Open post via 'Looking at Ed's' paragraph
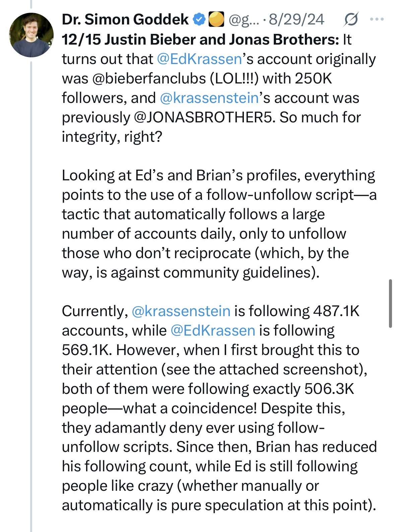 click(219, 224)
